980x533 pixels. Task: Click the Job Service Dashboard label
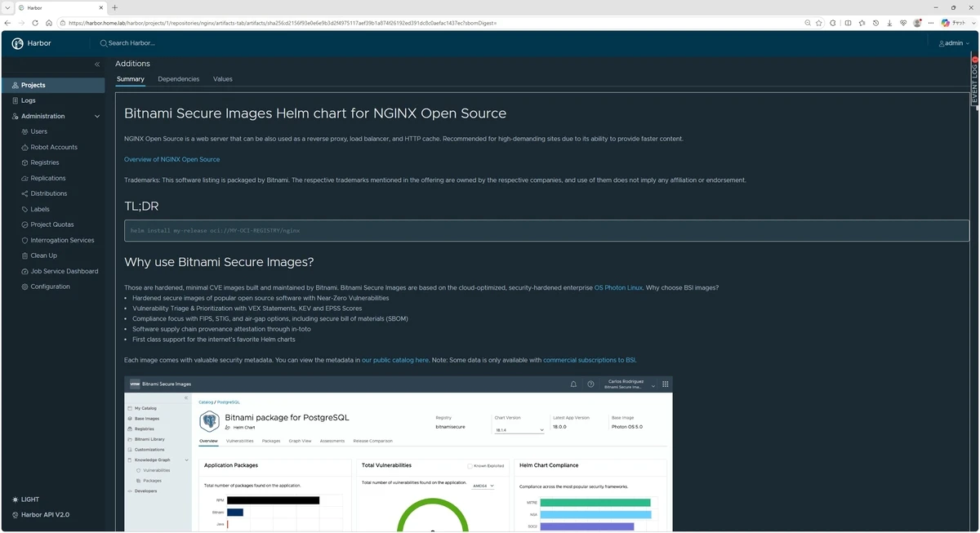(x=65, y=271)
